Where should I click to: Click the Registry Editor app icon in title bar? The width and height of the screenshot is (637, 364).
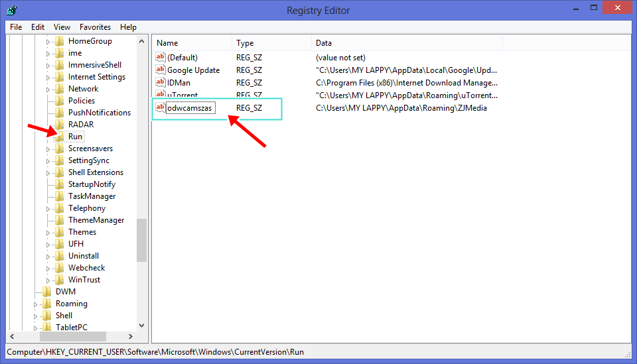click(x=12, y=10)
